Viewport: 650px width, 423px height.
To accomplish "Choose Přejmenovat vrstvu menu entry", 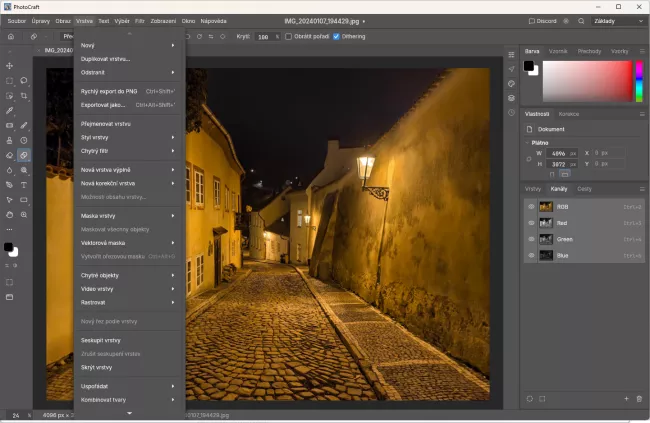I will click(128, 124).
